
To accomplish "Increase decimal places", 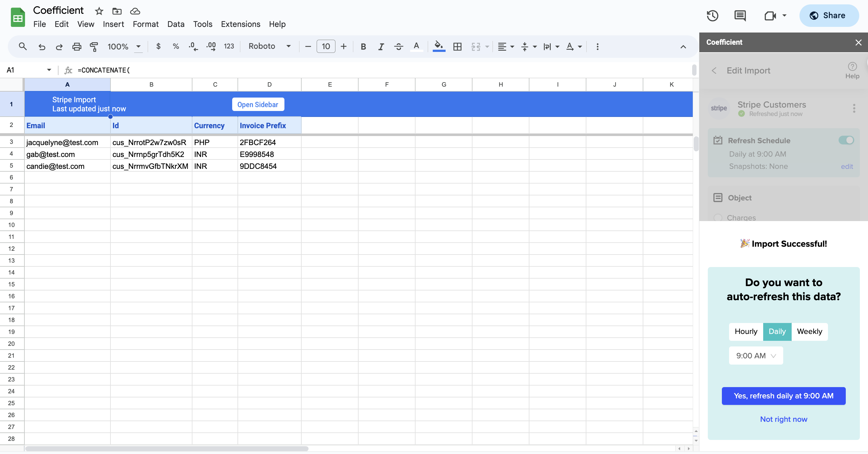I will (x=211, y=46).
